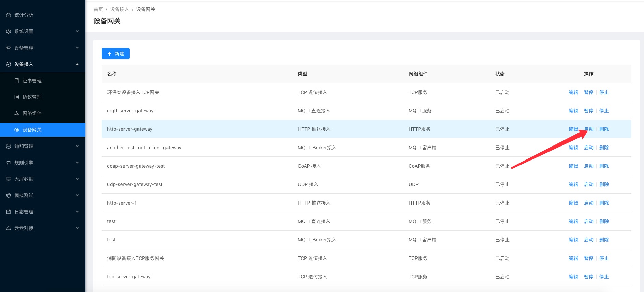Viewport: 644px width, 292px height.
Task: Expand the 通知管理 menu arrow
Action: (x=77, y=146)
